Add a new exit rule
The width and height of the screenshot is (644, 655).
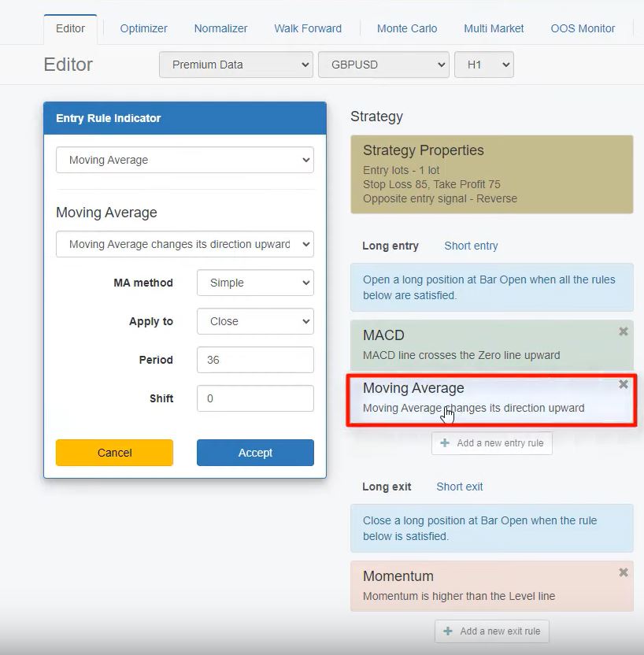492,631
